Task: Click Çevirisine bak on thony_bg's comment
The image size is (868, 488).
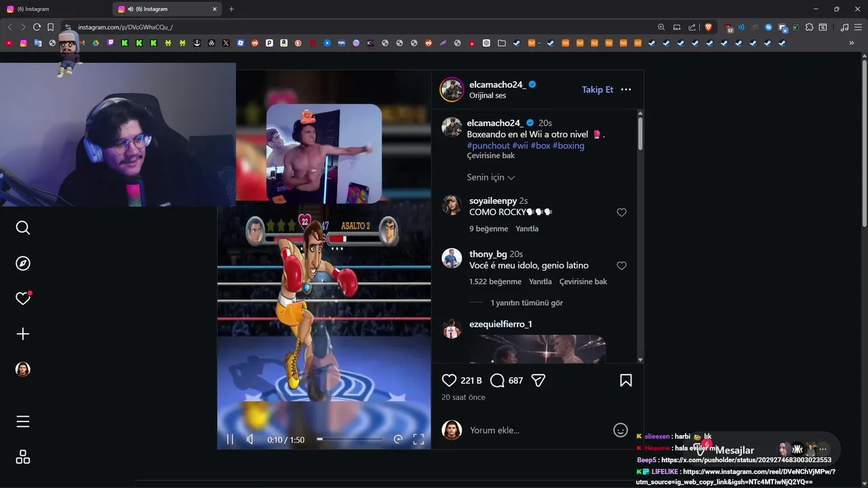Action: pos(583,282)
